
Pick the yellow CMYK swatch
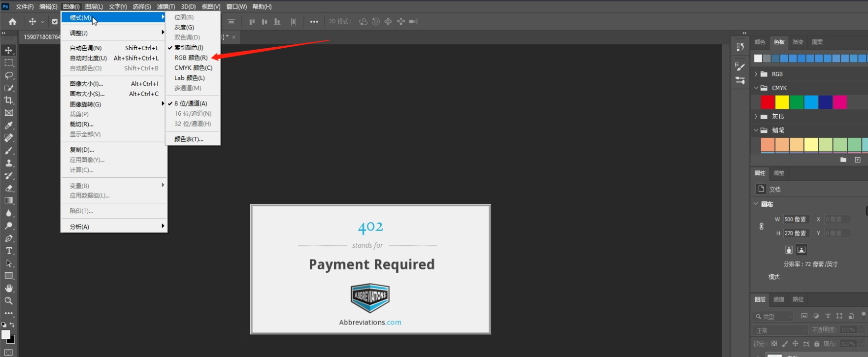[x=782, y=102]
